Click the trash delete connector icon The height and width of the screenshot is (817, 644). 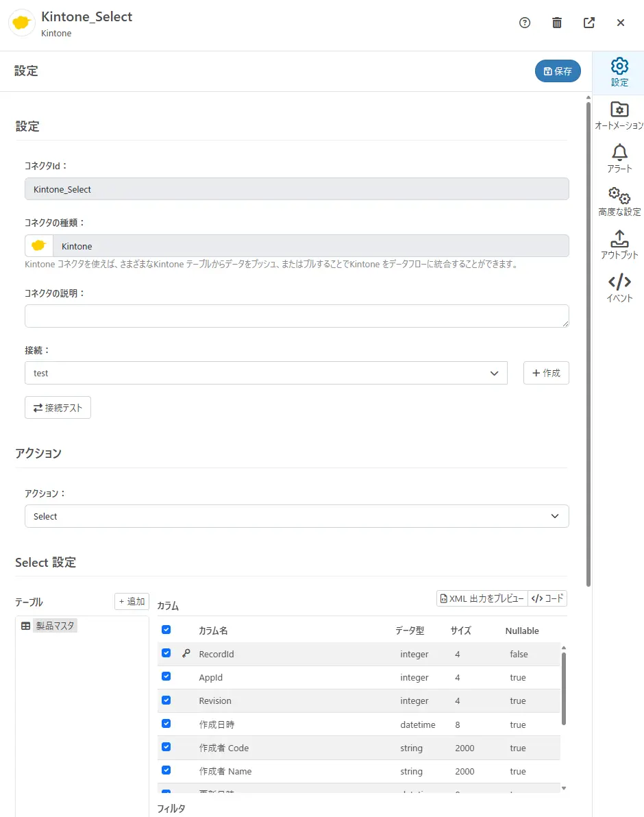pyautogui.click(x=557, y=23)
